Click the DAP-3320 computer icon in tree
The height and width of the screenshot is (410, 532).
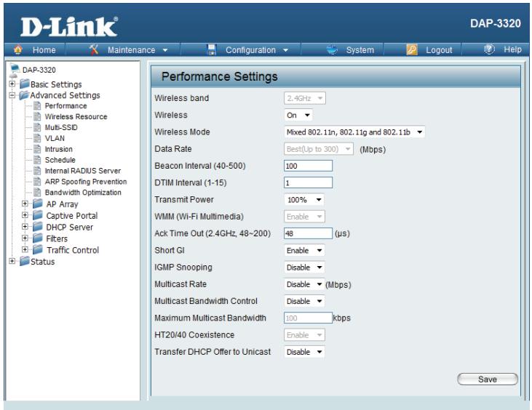click(15, 70)
